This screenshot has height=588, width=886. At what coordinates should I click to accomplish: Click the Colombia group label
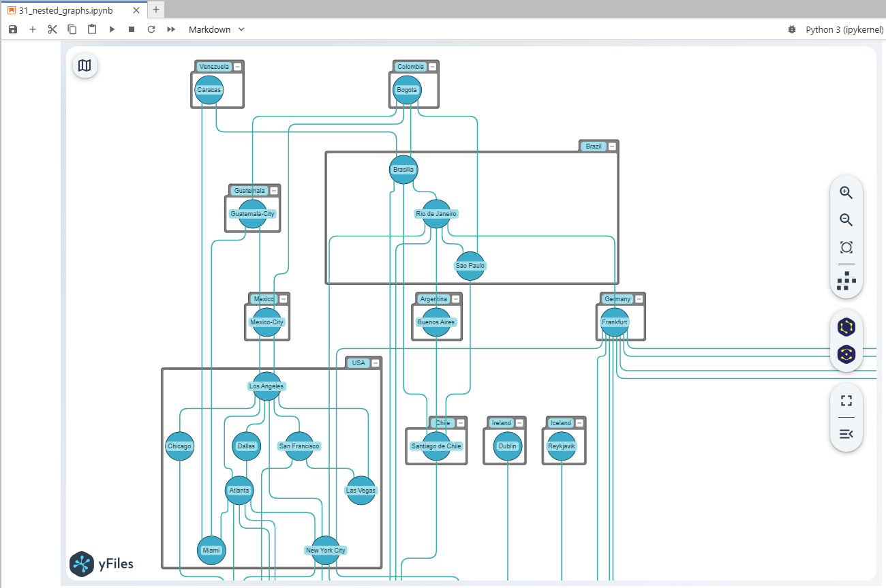(410, 67)
